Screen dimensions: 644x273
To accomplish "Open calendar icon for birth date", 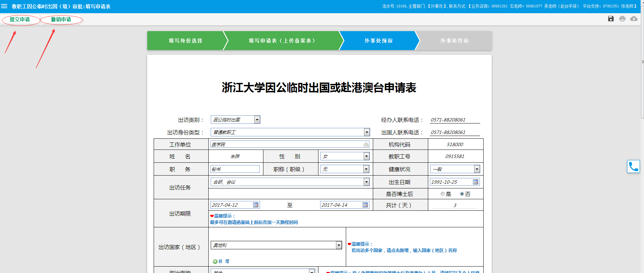I will pos(475,182).
